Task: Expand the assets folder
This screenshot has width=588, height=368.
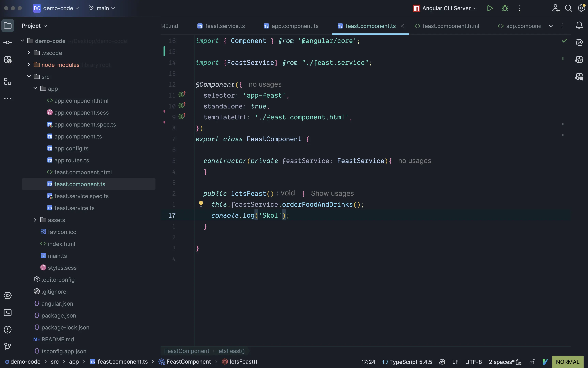Action: tap(35, 220)
